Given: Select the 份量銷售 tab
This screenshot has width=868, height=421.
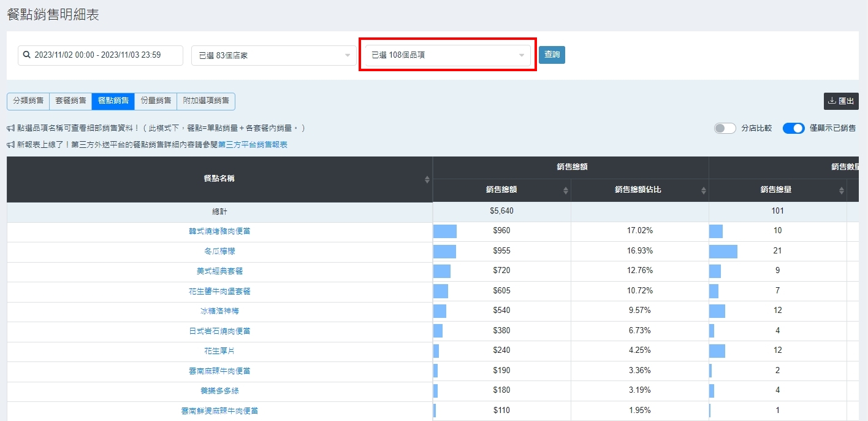Looking at the screenshot, I should [x=156, y=101].
